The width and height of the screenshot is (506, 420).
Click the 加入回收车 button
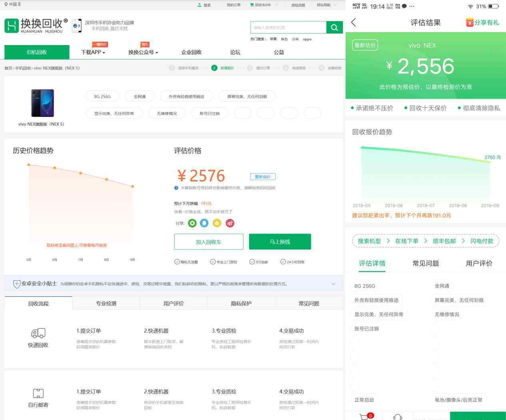coord(209,242)
